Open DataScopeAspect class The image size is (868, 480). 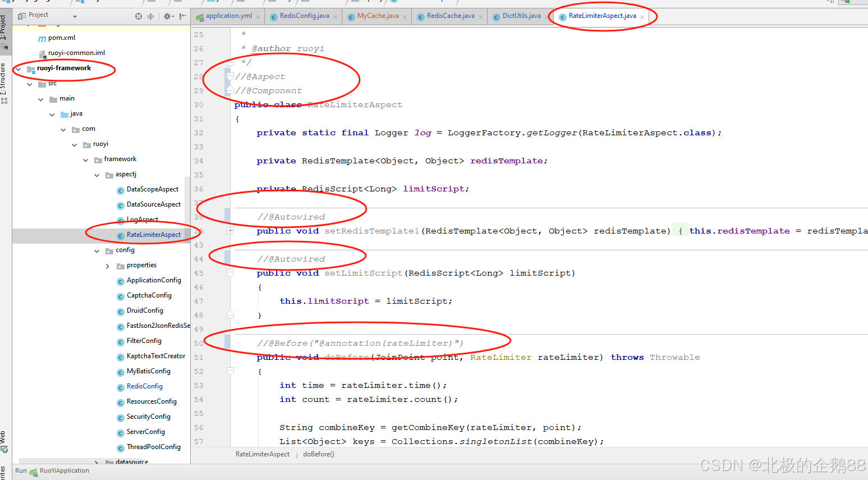click(x=153, y=189)
